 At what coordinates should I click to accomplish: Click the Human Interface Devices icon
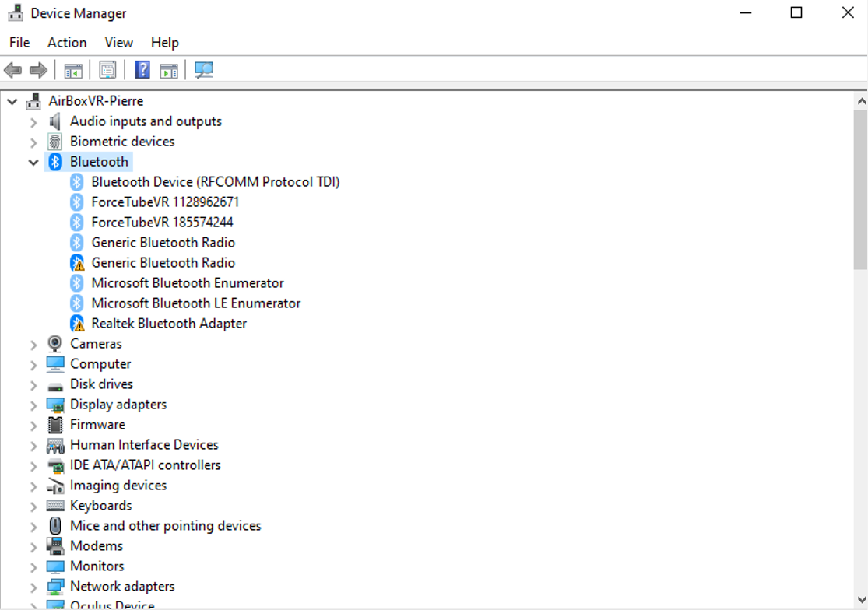click(54, 445)
